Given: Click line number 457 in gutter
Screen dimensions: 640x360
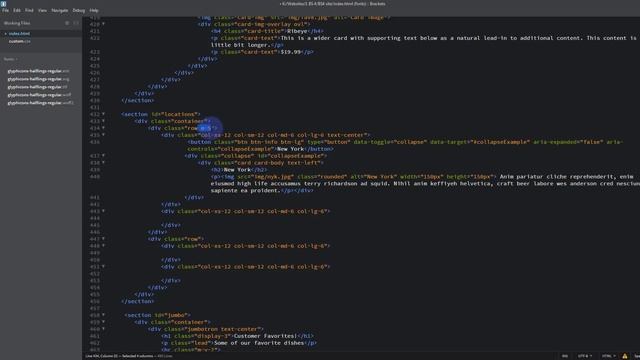Looking at the screenshot, I should click(x=95, y=309).
